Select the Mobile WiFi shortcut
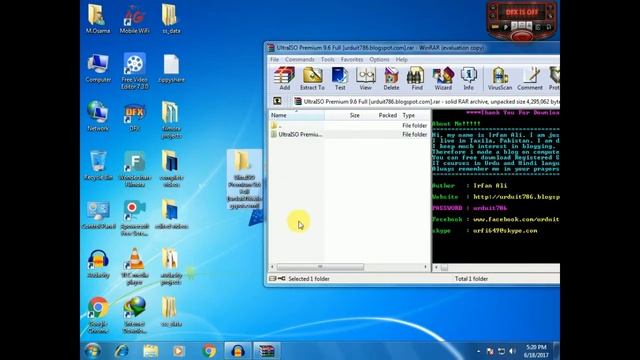The width and height of the screenshot is (640, 360). (x=134, y=19)
